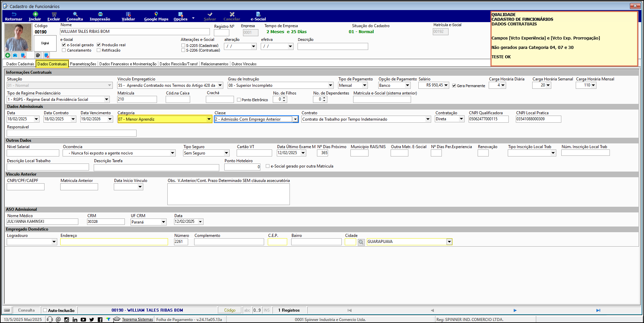
Task: Open the Opções menu arrow
Action: click(x=193, y=18)
